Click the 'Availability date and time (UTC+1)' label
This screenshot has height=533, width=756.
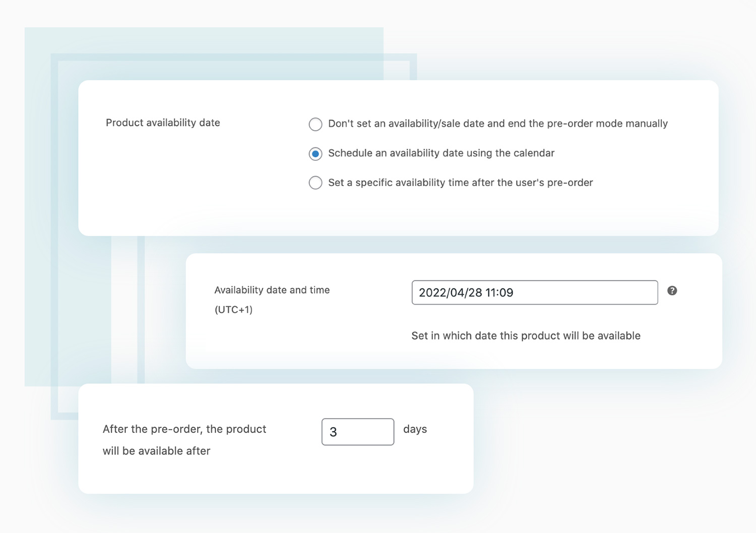(272, 300)
